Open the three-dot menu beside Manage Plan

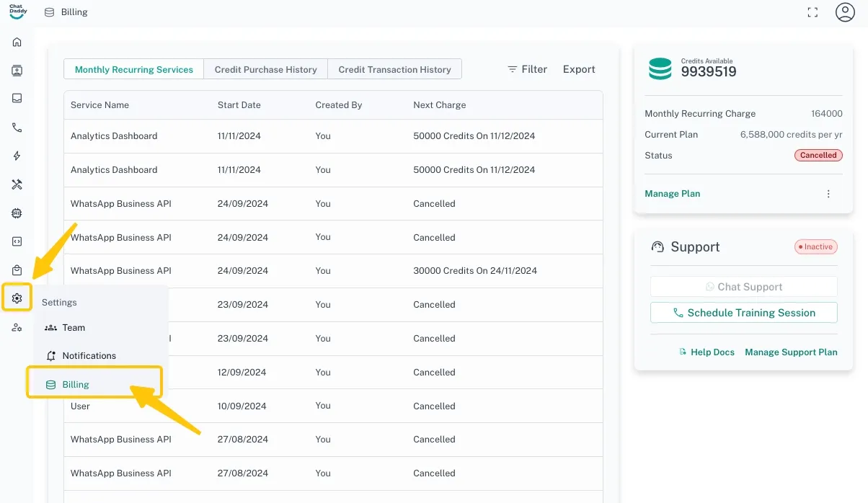828,194
